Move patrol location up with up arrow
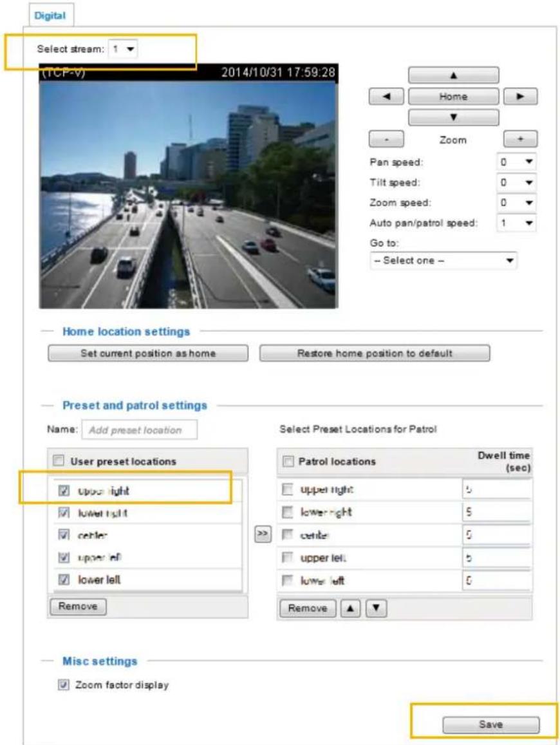 pyautogui.click(x=351, y=608)
